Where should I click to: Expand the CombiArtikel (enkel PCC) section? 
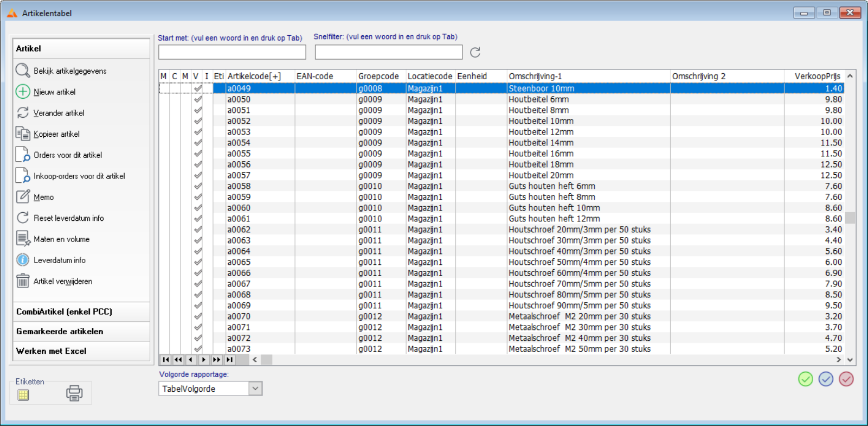81,311
